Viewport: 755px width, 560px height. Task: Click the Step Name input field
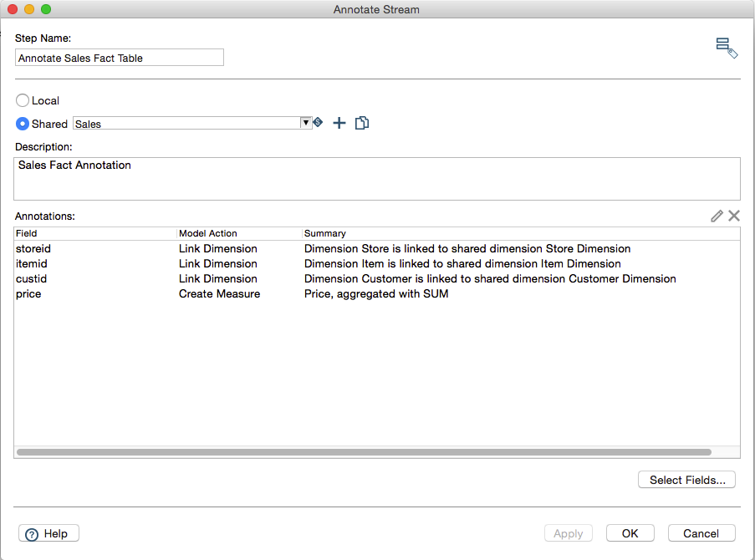click(x=120, y=58)
